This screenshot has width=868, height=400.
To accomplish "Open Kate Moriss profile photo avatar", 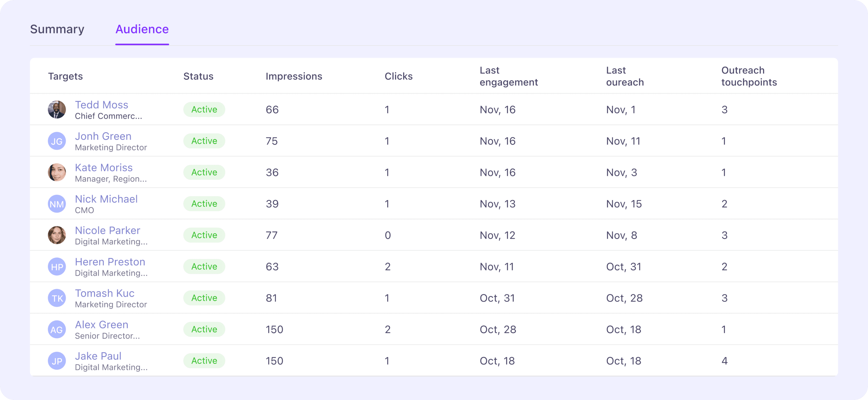I will 57,172.
